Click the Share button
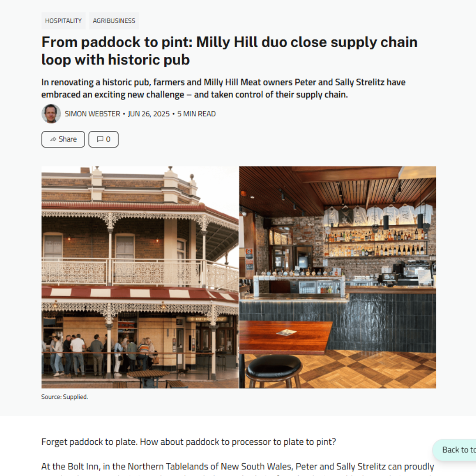Viewport: 476px width, 476px height. point(63,139)
